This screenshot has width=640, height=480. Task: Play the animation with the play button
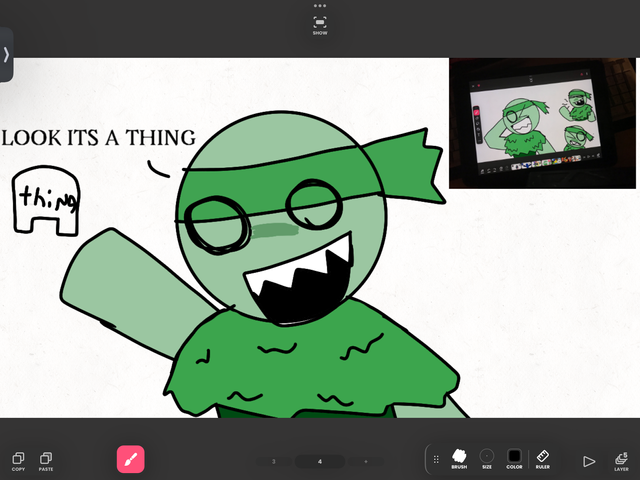pyautogui.click(x=589, y=461)
